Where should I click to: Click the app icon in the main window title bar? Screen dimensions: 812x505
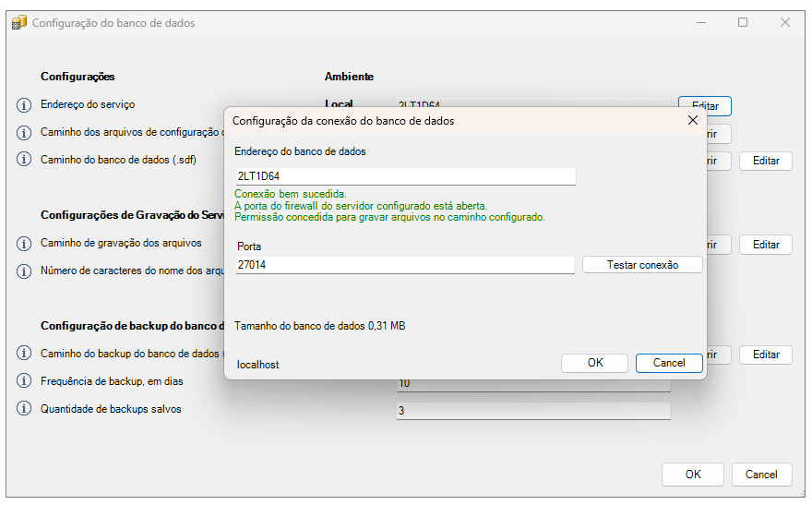coord(19,23)
